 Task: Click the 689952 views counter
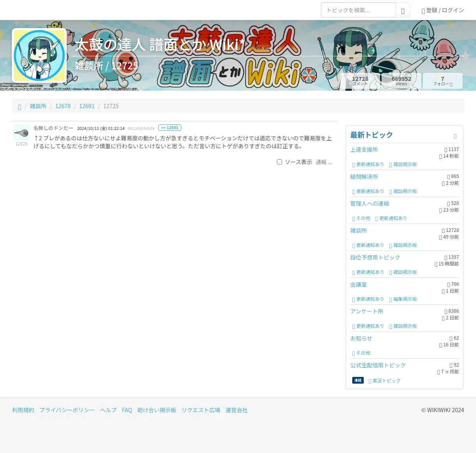coord(401,81)
